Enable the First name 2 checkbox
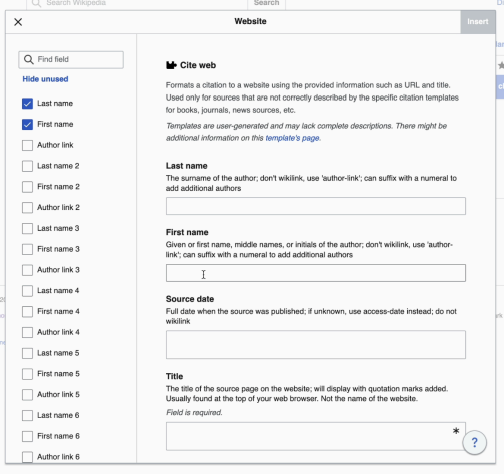This screenshot has width=504, height=474. point(27,187)
